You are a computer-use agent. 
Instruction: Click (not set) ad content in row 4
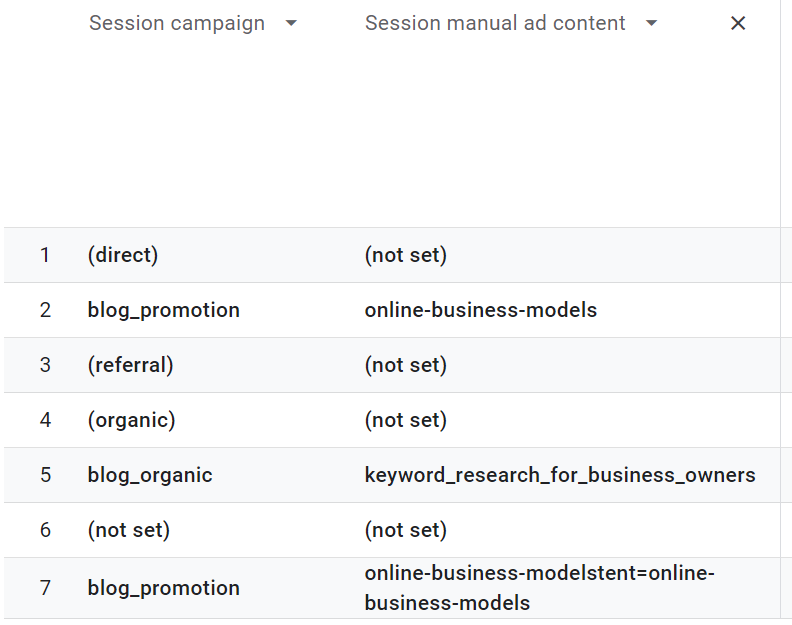click(406, 420)
